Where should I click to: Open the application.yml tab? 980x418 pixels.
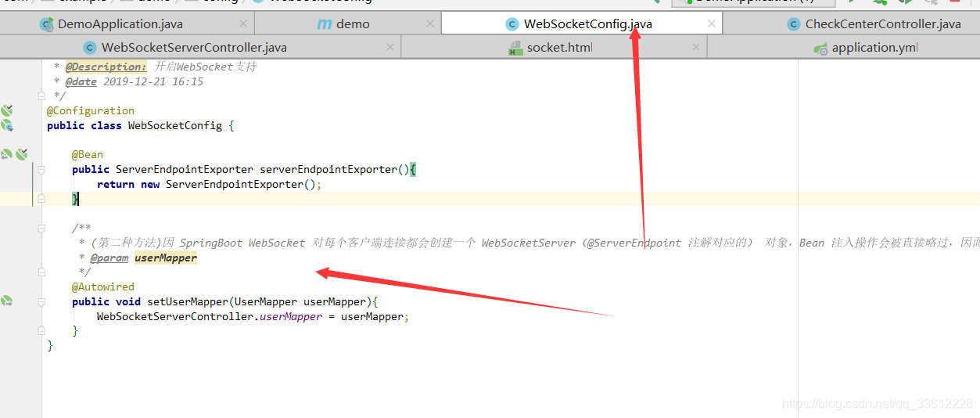tap(874, 48)
